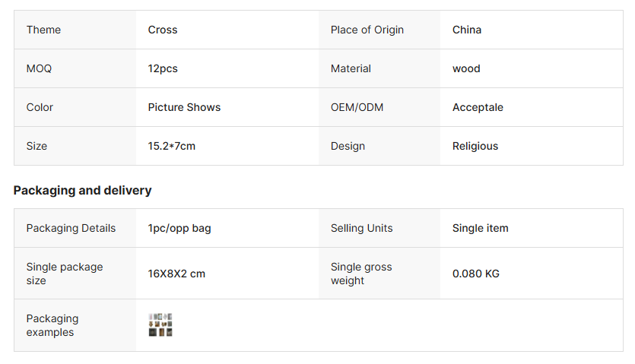Select the Theme attribute label
The image size is (635, 364).
[x=44, y=30]
